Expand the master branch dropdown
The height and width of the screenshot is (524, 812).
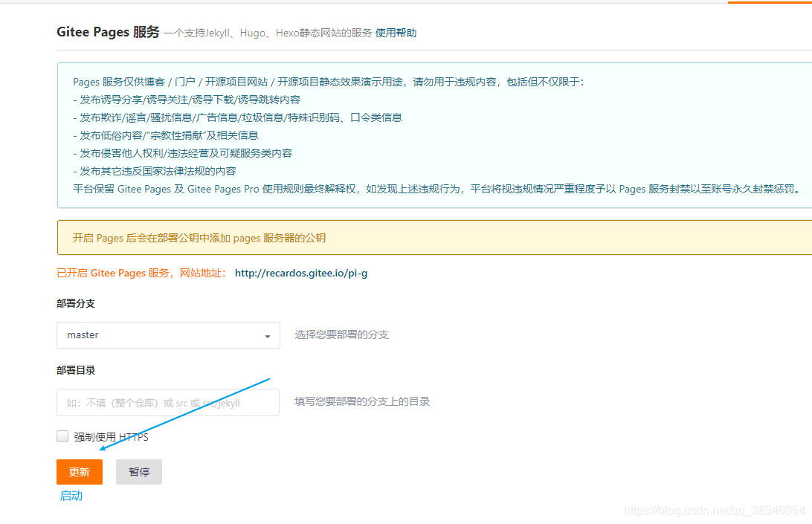click(168, 335)
